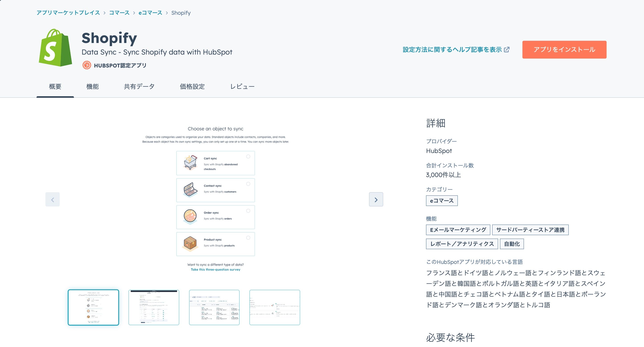Go to the previous carousel image
Viewport: 644px width, 347px height.
(x=53, y=199)
